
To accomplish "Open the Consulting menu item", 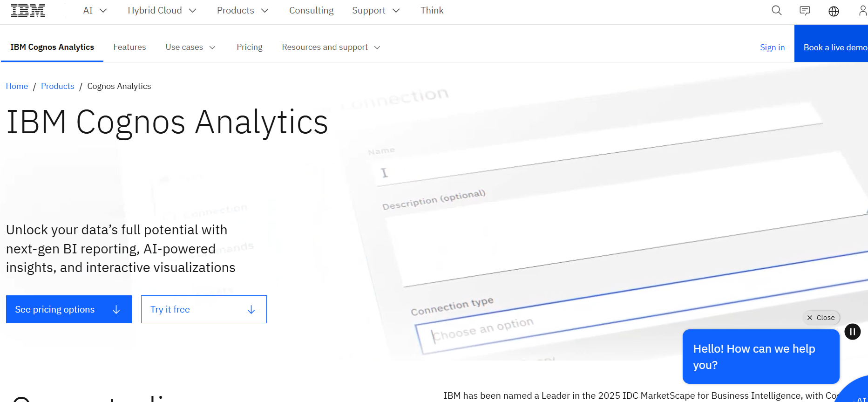I will point(311,10).
